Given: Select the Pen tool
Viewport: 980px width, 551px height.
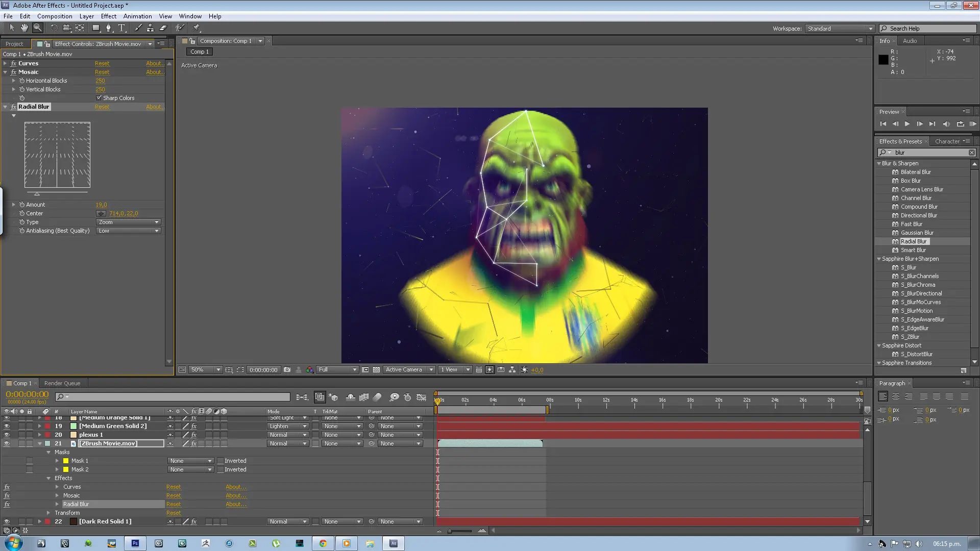Looking at the screenshot, I should (108, 28).
